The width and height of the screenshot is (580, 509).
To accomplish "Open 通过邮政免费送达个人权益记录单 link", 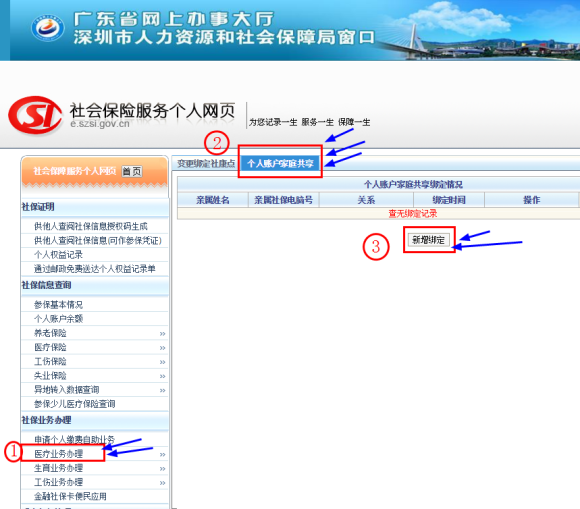I will pyautogui.click(x=95, y=269).
